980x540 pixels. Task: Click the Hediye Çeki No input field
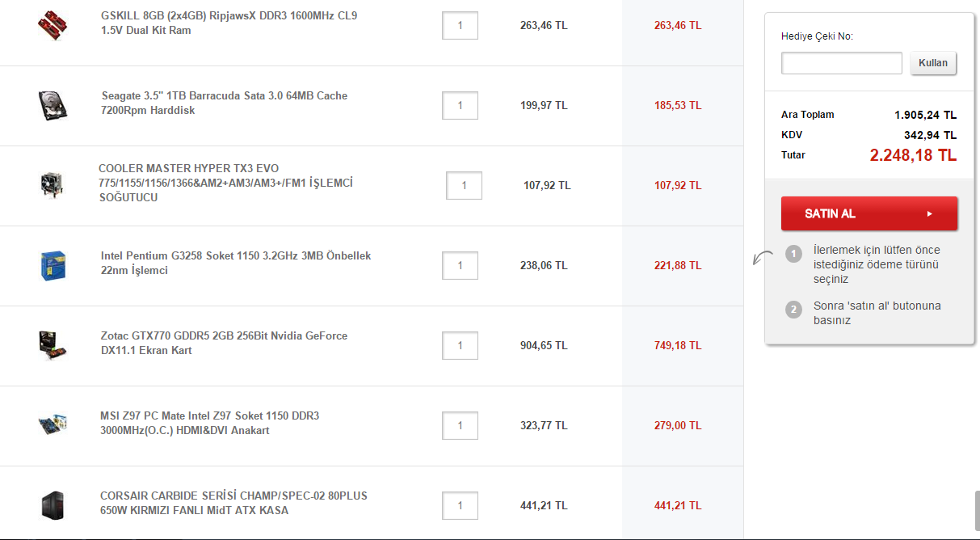coord(841,63)
